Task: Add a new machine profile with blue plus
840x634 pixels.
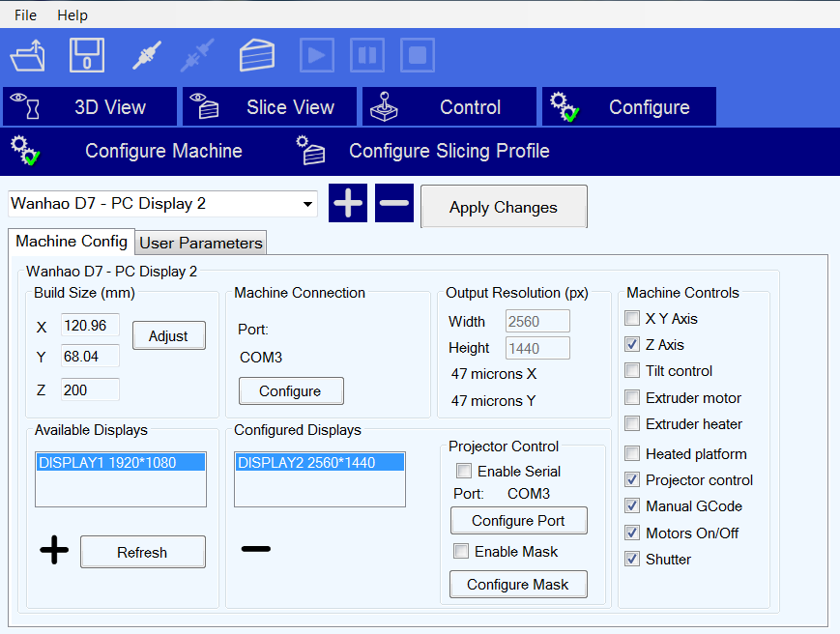Action: click(348, 203)
